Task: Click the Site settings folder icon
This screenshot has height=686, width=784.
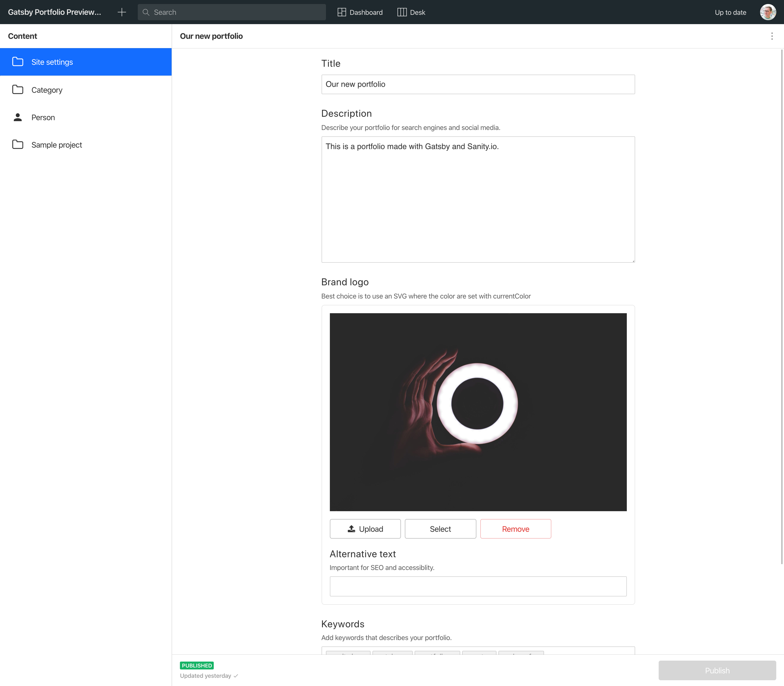Action: pyautogui.click(x=18, y=62)
